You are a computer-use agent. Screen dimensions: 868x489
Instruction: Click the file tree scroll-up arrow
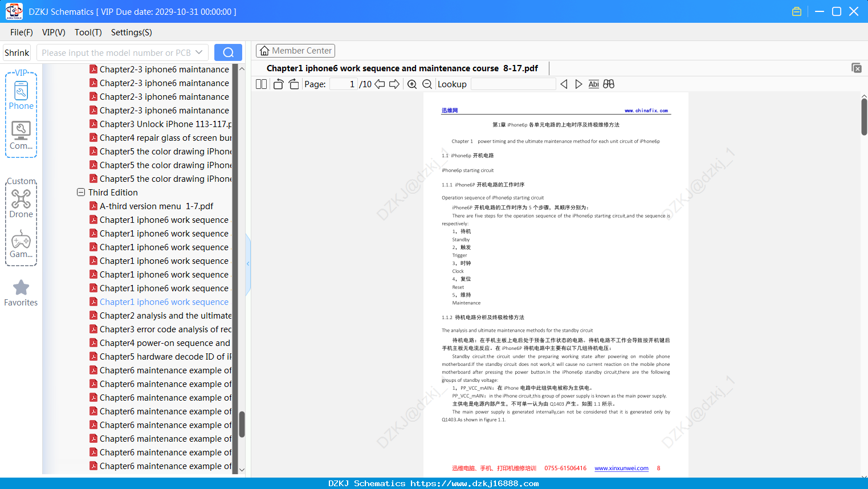pyautogui.click(x=242, y=69)
